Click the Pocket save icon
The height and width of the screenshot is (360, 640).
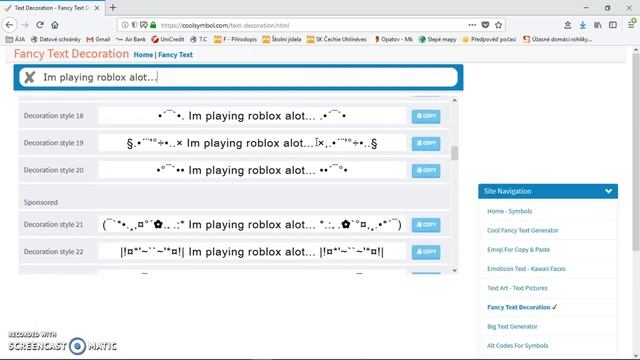pyautogui.click(x=485, y=25)
